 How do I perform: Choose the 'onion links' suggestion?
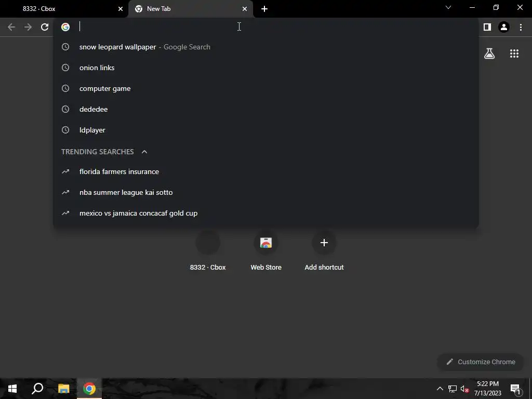point(266,68)
